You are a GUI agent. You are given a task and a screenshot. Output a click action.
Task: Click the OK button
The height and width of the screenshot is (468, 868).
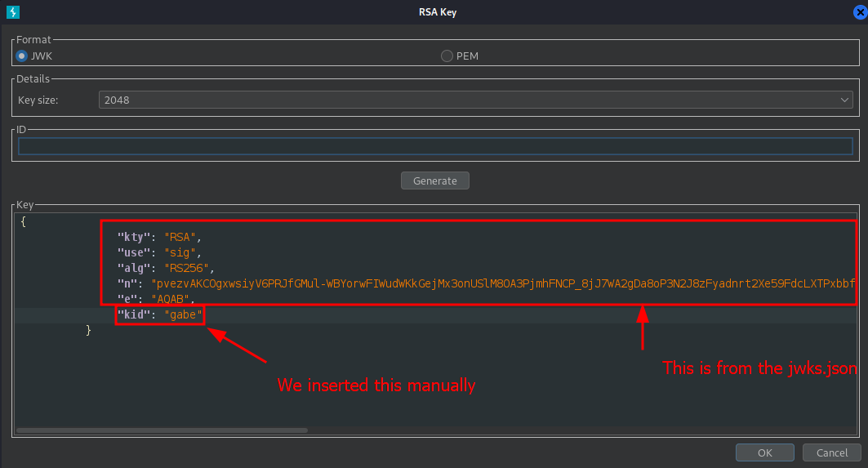(764, 452)
